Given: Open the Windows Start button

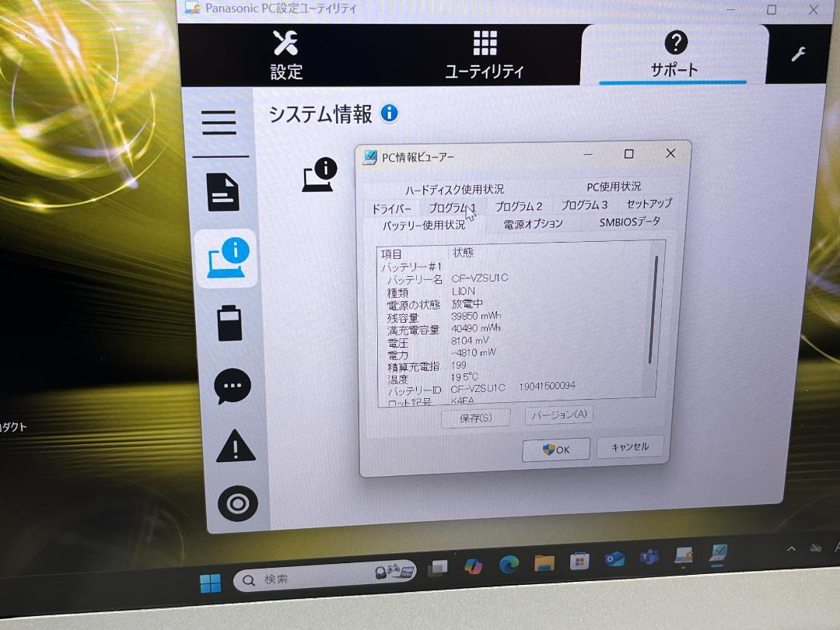Looking at the screenshot, I should pyautogui.click(x=211, y=583).
